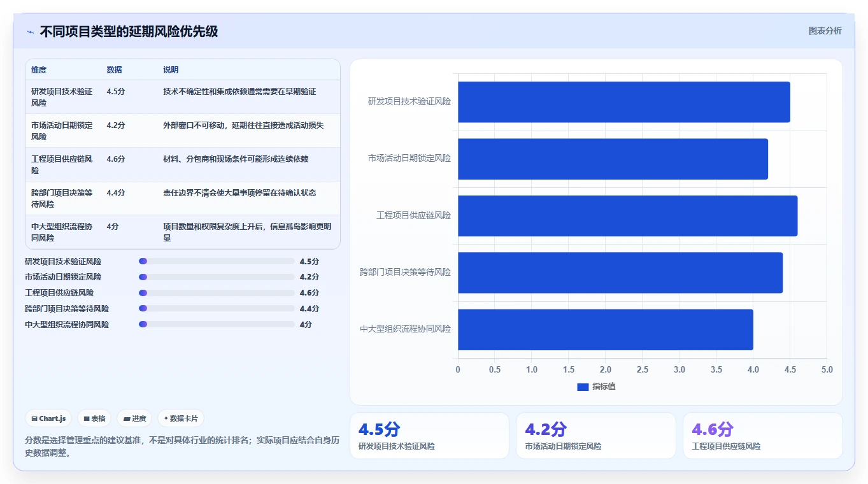868x484 pixels.
Task: Click the x-axis tick label 2.5
Action: 642,370
